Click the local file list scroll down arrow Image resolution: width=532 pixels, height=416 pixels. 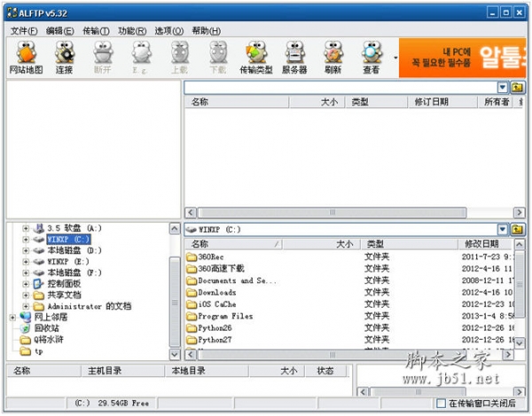520,343
